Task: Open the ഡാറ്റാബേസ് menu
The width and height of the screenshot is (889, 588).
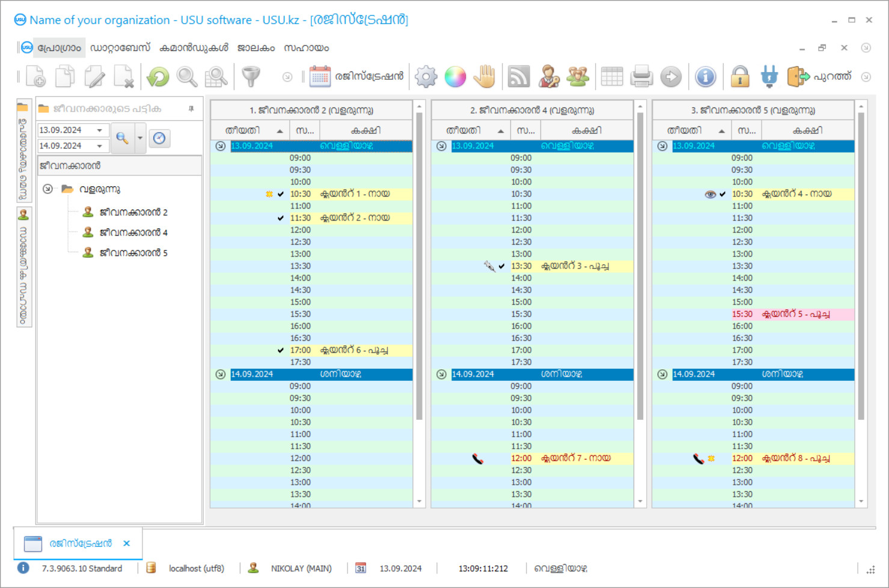Action: 120,48
